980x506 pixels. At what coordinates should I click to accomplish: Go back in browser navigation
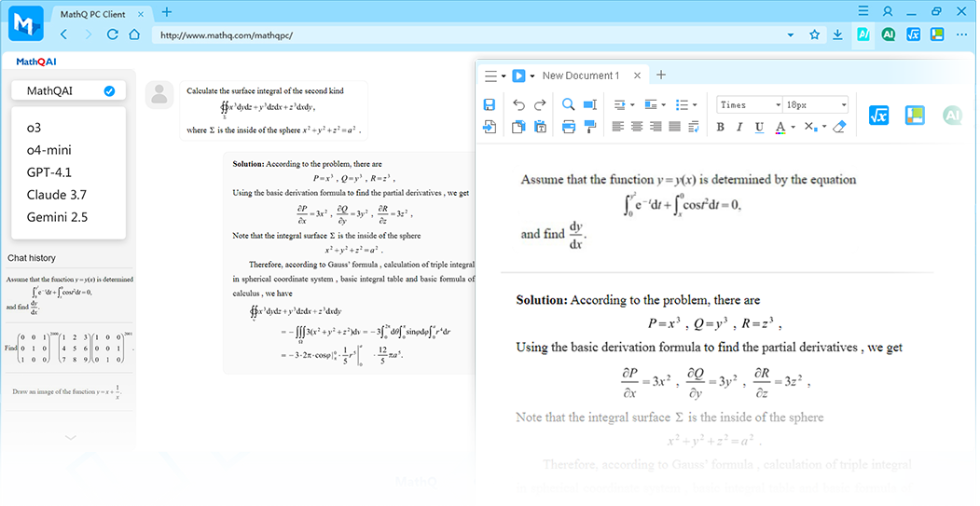(63, 34)
